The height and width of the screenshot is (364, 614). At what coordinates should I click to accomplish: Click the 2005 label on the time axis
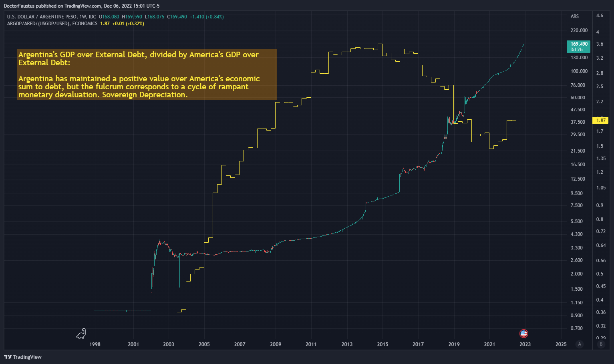tap(204, 344)
